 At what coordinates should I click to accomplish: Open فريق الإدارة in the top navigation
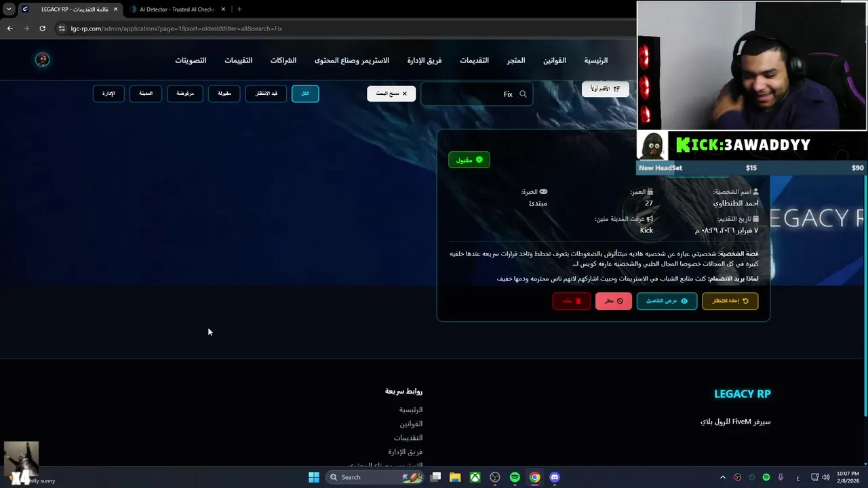pos(425,60)
